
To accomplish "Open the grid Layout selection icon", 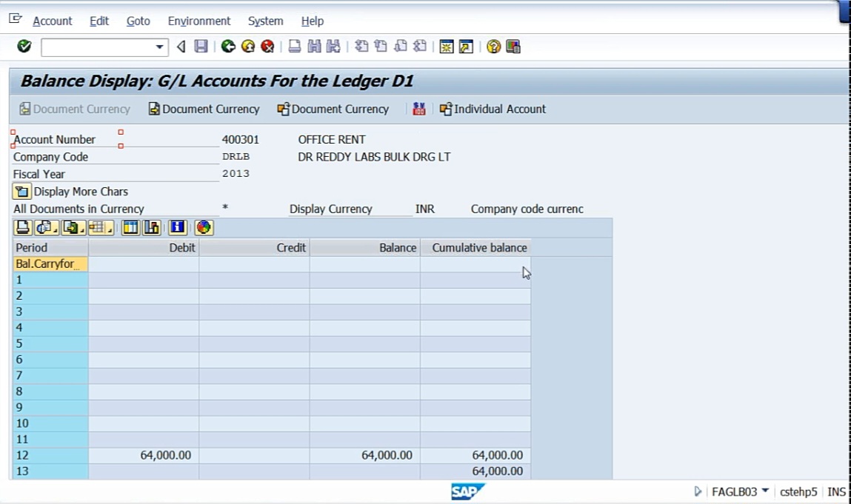I will pos(101,227).
